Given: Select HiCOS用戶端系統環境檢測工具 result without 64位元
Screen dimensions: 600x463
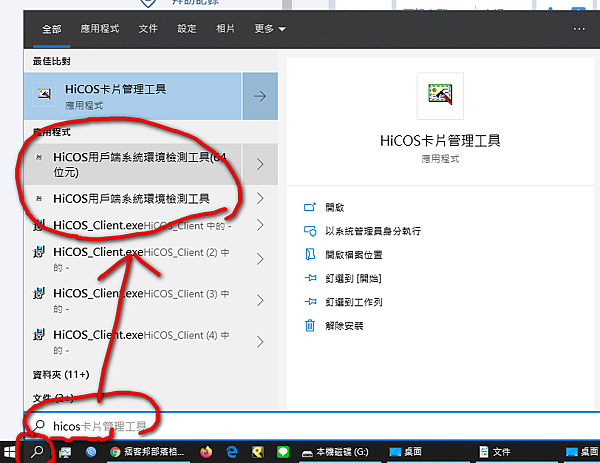Looking at the screenshot, I should (132, 199).
